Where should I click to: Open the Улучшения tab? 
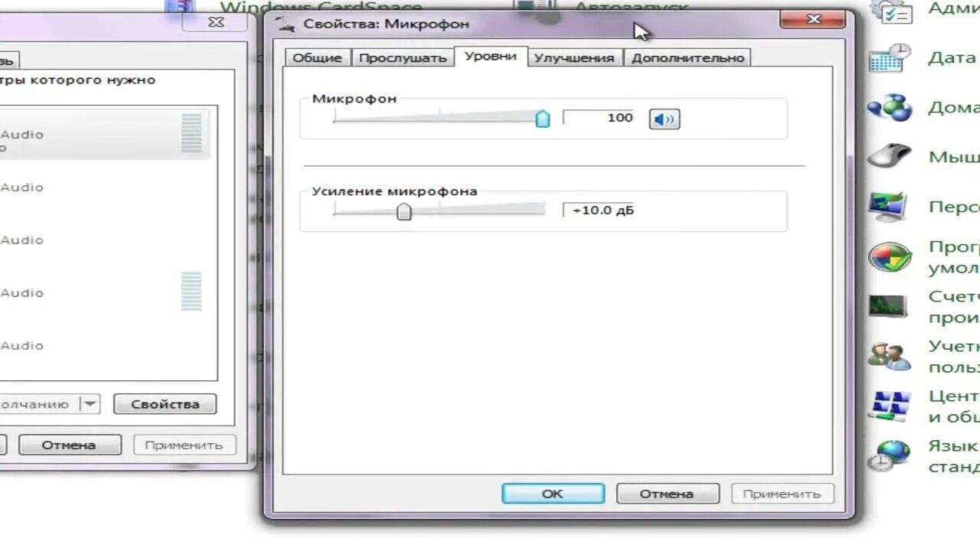pos(574,57)
